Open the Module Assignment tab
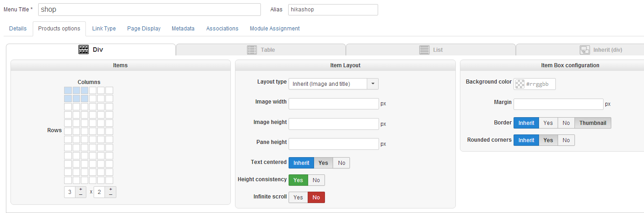The height and width of the screenshot is (213, 644). tap(275, 29)
